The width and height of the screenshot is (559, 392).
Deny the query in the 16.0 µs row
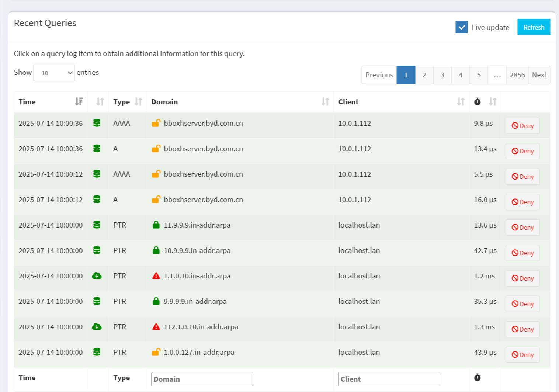522,202
